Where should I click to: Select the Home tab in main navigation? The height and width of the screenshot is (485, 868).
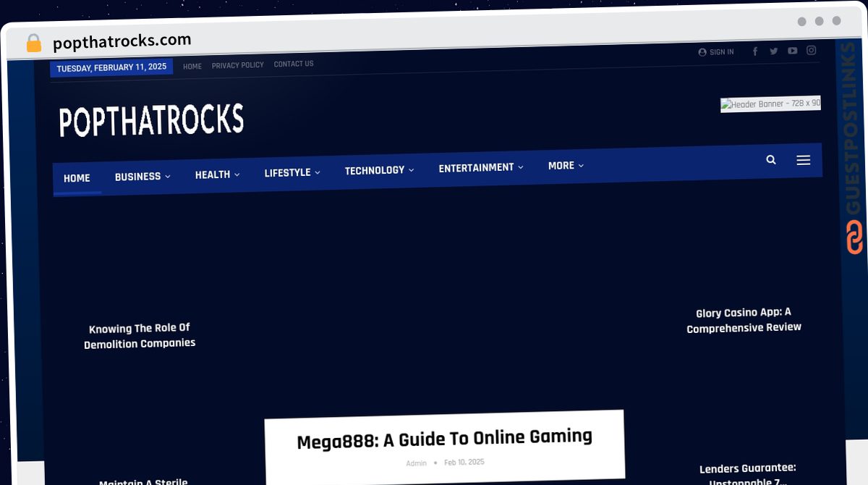77,178
